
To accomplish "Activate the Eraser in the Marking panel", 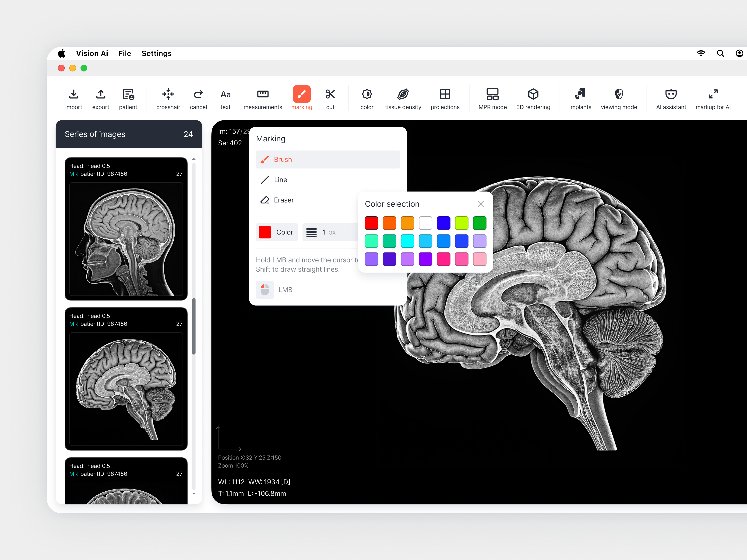I will coord(283,200).
